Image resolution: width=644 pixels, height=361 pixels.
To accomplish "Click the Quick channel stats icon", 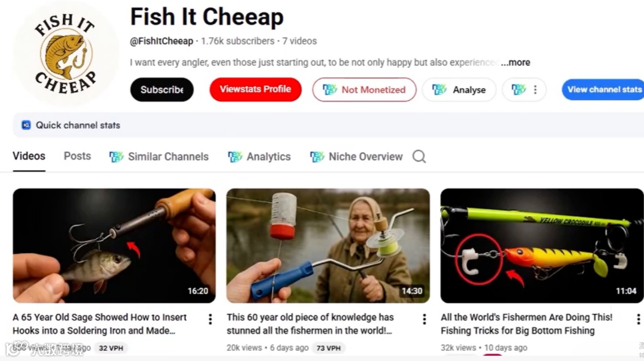I will pos(26,125).
